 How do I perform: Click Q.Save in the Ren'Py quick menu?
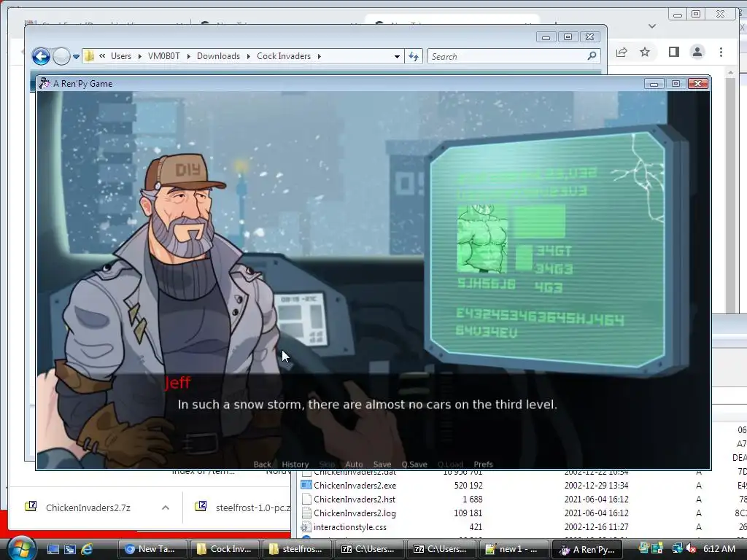[x=414, y=464]
